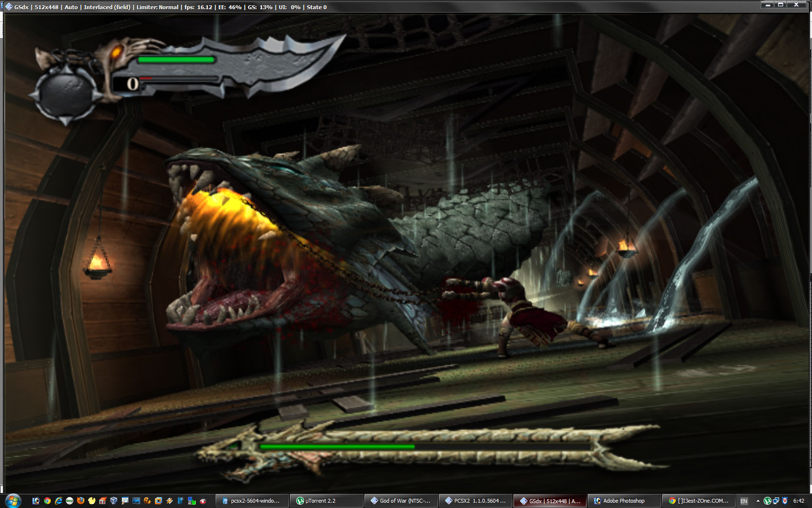Minimize the GSdx game window
Image resolution: width=812 pixels, height=508 pixels.
click(x=768, y=4)
